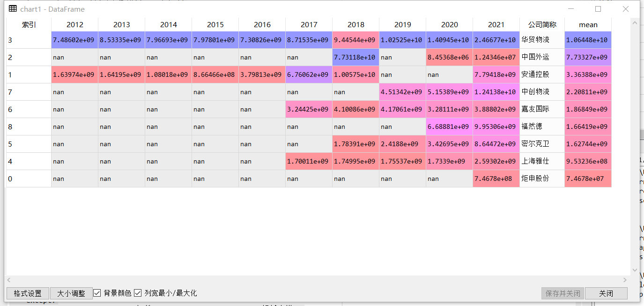The height and width of the screenshot is (306, 644).
Task: Click the cell with value 2.46677e+10
Action: point(496,40)
